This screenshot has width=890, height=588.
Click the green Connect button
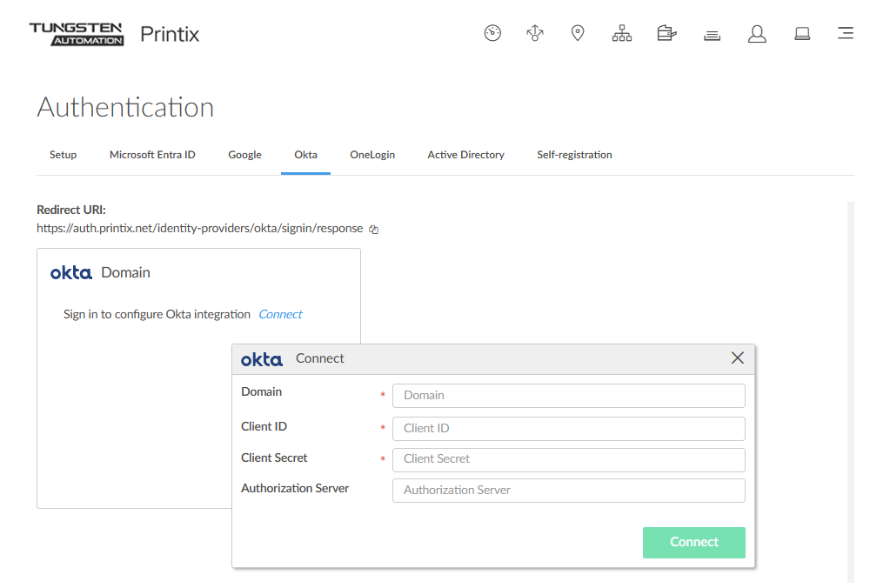tap(693, 542)
